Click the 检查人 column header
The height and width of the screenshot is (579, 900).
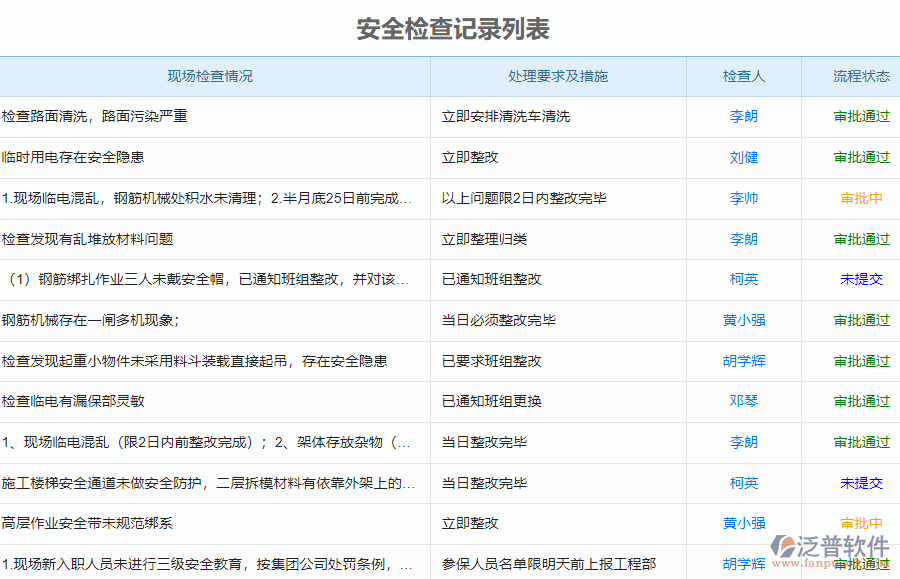tap(743, 76)
